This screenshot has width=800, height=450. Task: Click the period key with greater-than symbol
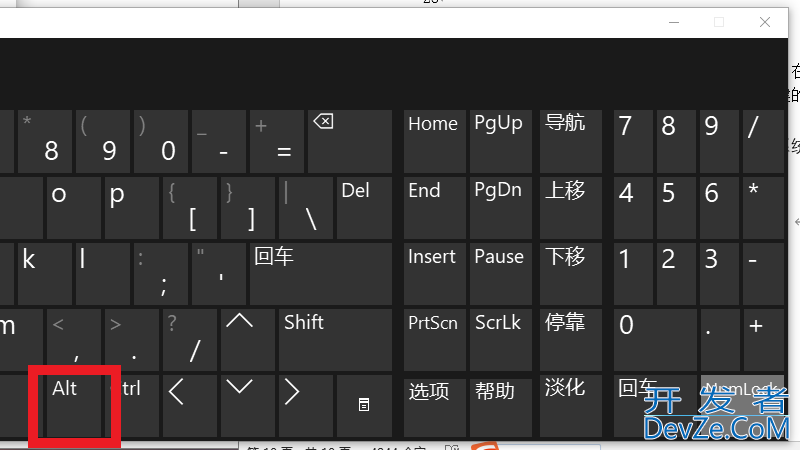[x=132, y=340]
